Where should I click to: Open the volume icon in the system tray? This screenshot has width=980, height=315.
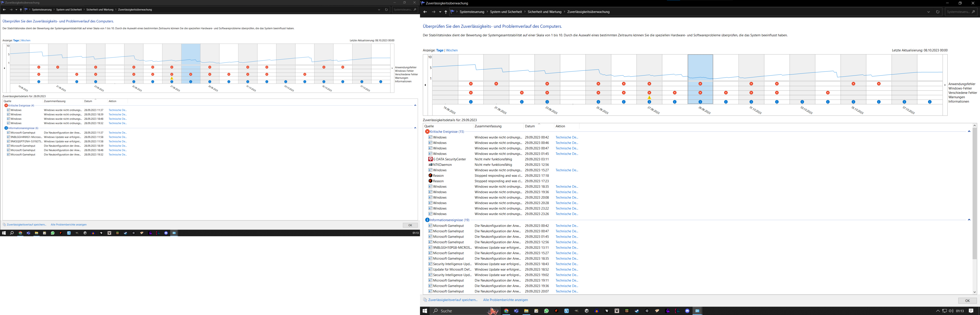click(951, 311)
